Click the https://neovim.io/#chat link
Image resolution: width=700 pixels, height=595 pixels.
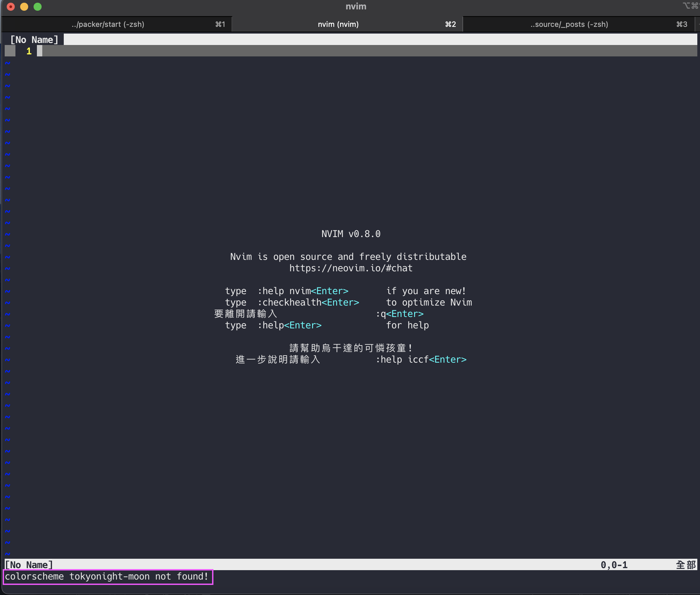(351, 268)
